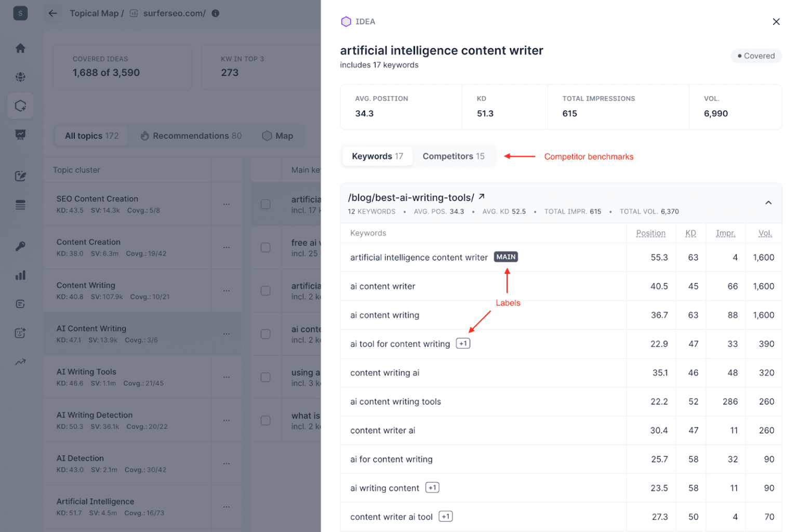Open /blog/best-ai-writing-tools/ page link
This screenshot has height=532, width=798.
tap(411, 197)
